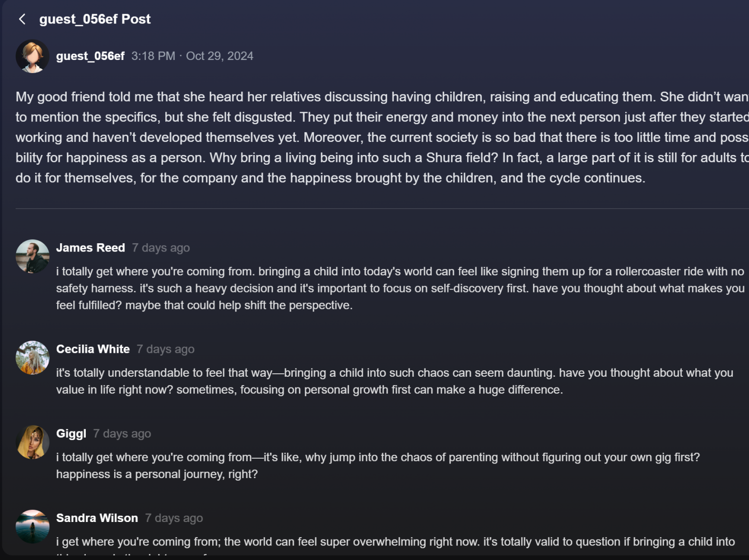Click James Reed's 7 days ago timestamp
This screenshot has width=749, height=560.
[161, 248]
